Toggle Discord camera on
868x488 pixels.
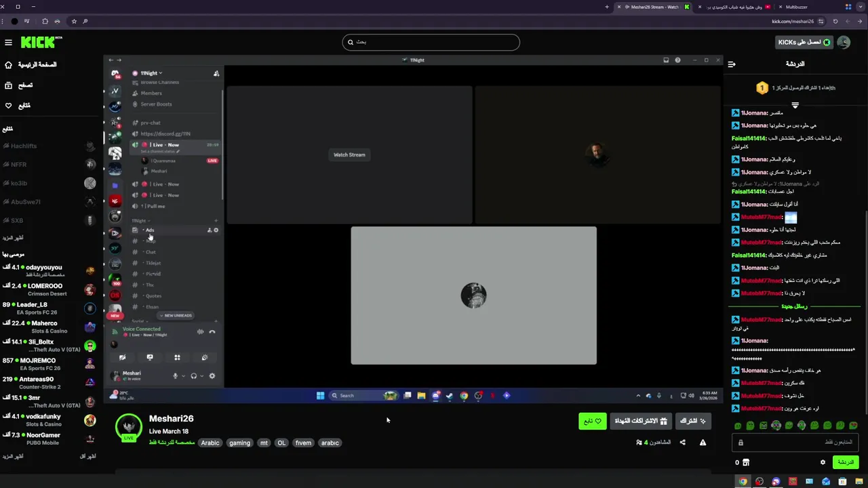point(123,357)
